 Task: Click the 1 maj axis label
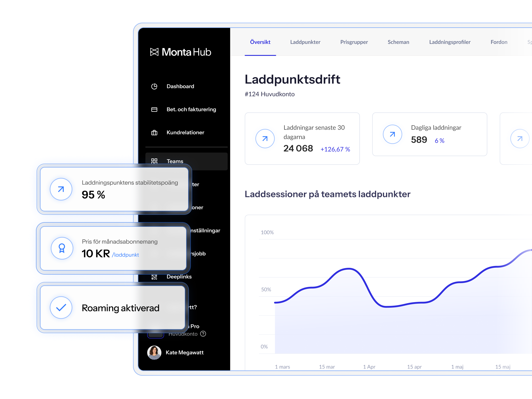[457, 367]
